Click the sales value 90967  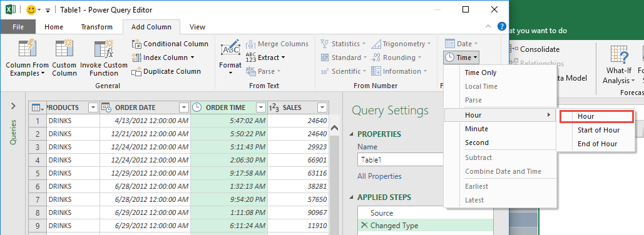(x=298, y=212)
